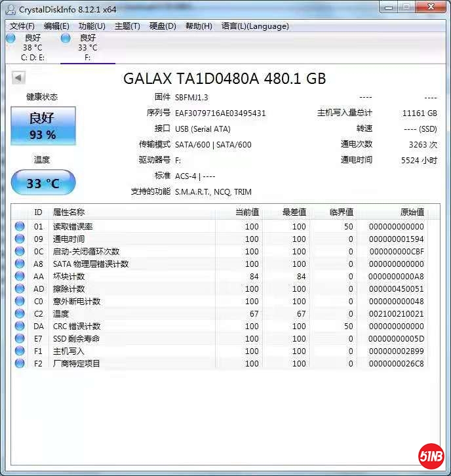Open the 文件(F) menu
This screenshot has width=451, height=476.
pyautogui.click(x=22, y=26)
